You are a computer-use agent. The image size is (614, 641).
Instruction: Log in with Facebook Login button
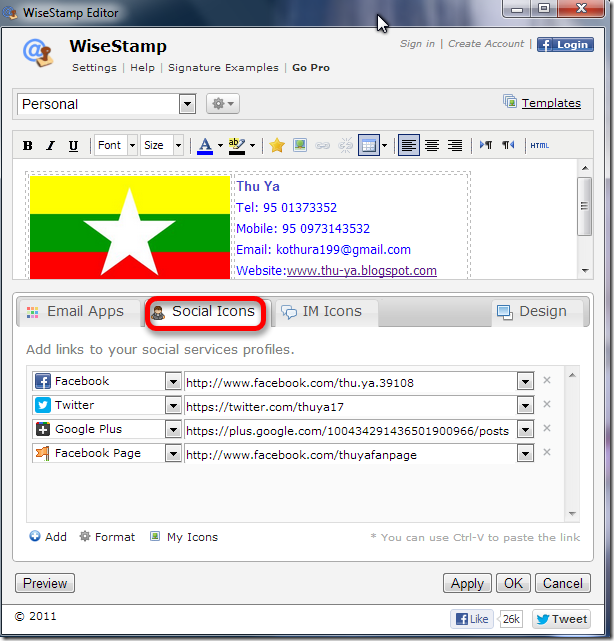coord(565,45)
